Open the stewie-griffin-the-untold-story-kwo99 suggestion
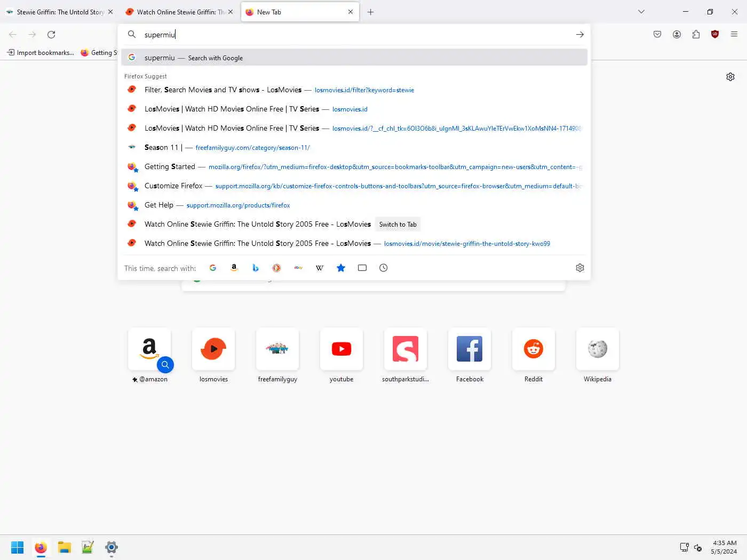This screenshot has width=747, height=560. [x=354, y=243]
